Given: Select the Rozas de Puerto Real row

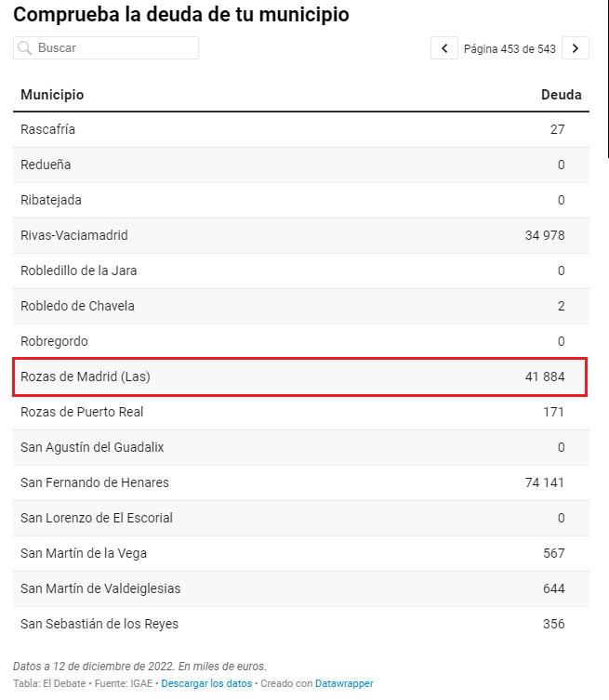Looking at the screenshot, I should [301, 412].
